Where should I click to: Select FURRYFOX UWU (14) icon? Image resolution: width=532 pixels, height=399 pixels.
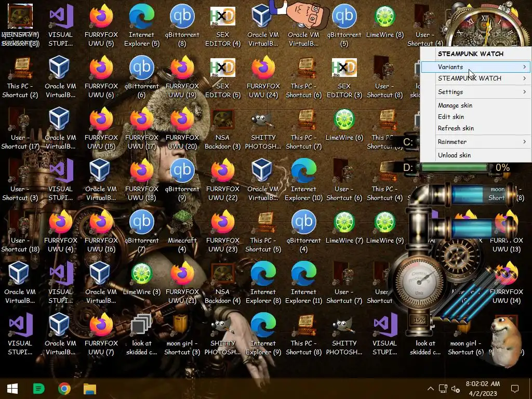tap(506, 283)
